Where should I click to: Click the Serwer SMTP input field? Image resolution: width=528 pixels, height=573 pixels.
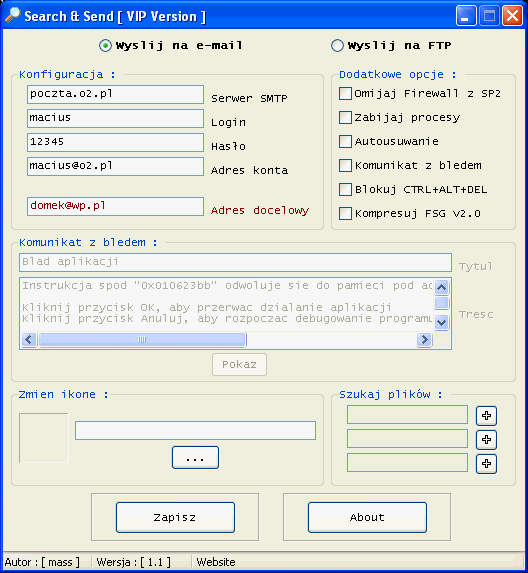click(x=115, y=95)
